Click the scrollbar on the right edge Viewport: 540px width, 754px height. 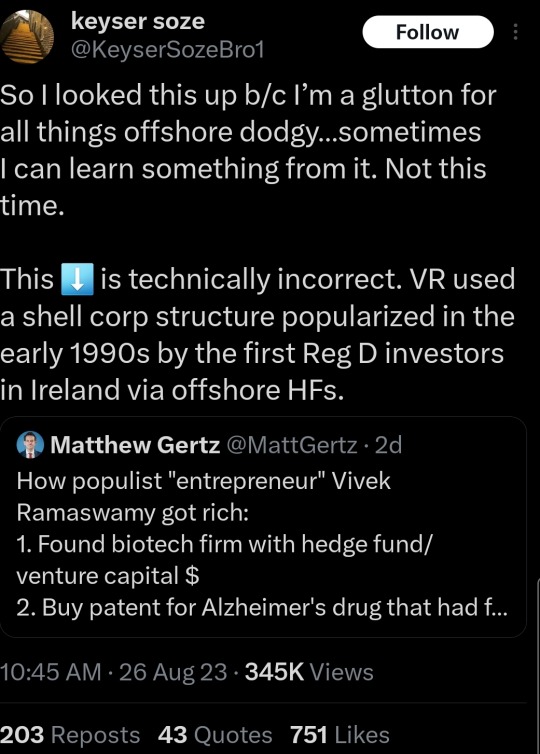coord(538,666)
